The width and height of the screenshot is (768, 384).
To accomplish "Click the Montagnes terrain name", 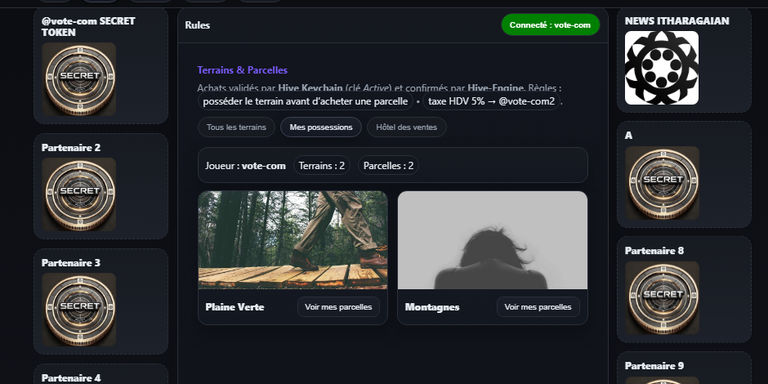I will (432, 307).
